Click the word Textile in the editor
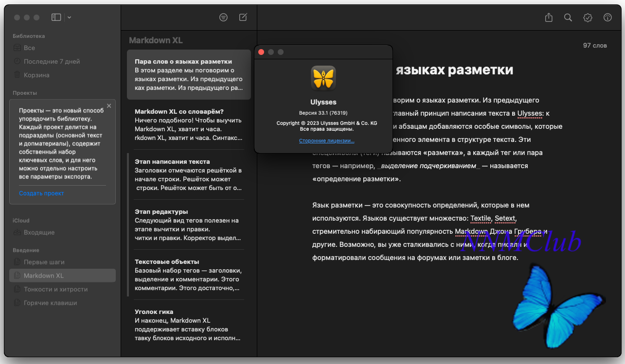This screenshot has height=364, width=625. [x=481, y=218]
